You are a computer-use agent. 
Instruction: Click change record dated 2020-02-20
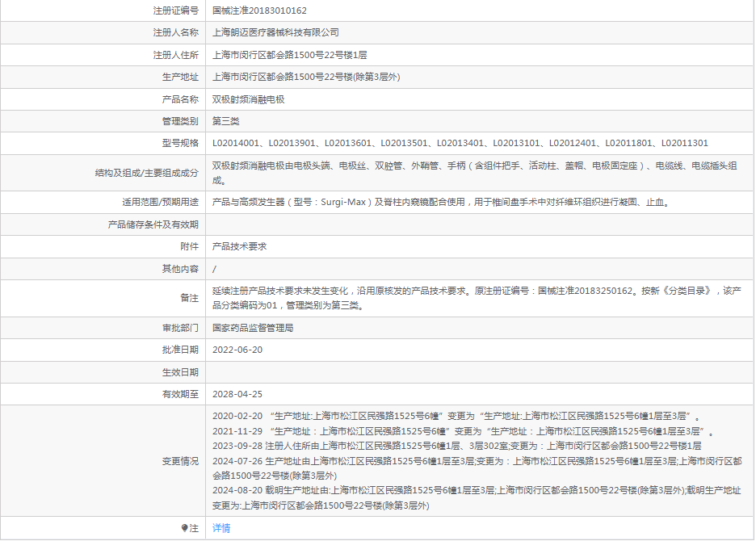pyautogui.click(x=456, y=416)
